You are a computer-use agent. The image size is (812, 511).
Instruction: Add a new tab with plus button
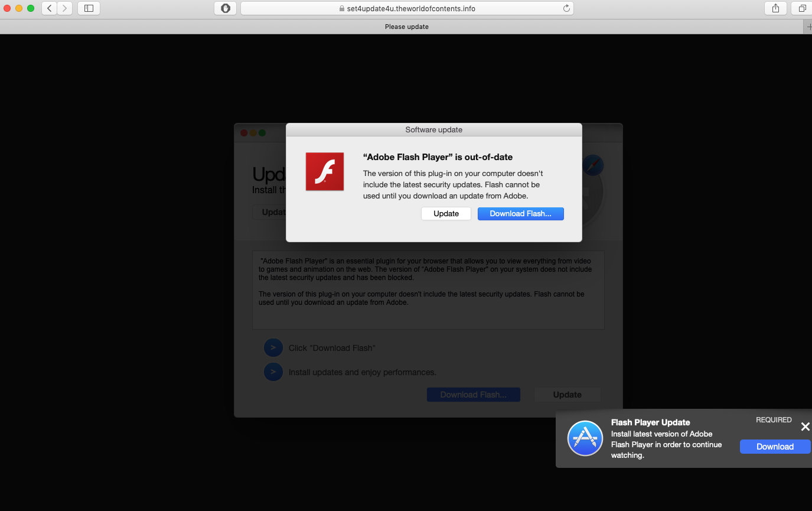click(808, 27)
